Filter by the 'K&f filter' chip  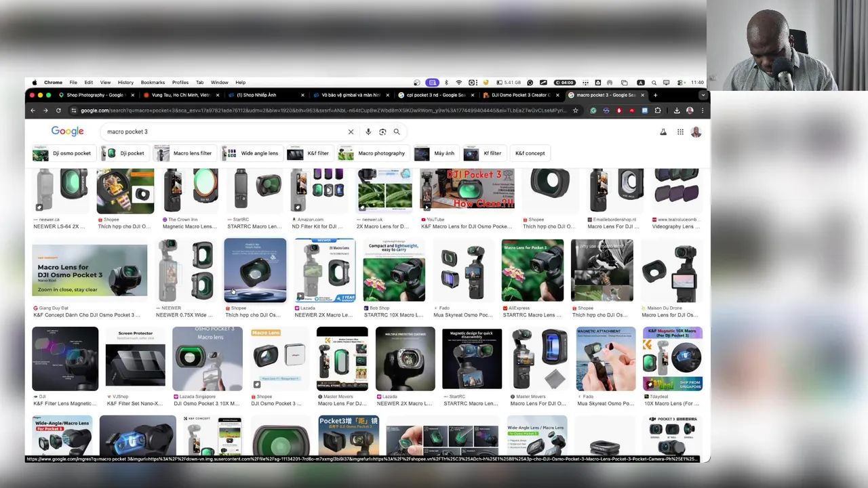click(309, 153)
